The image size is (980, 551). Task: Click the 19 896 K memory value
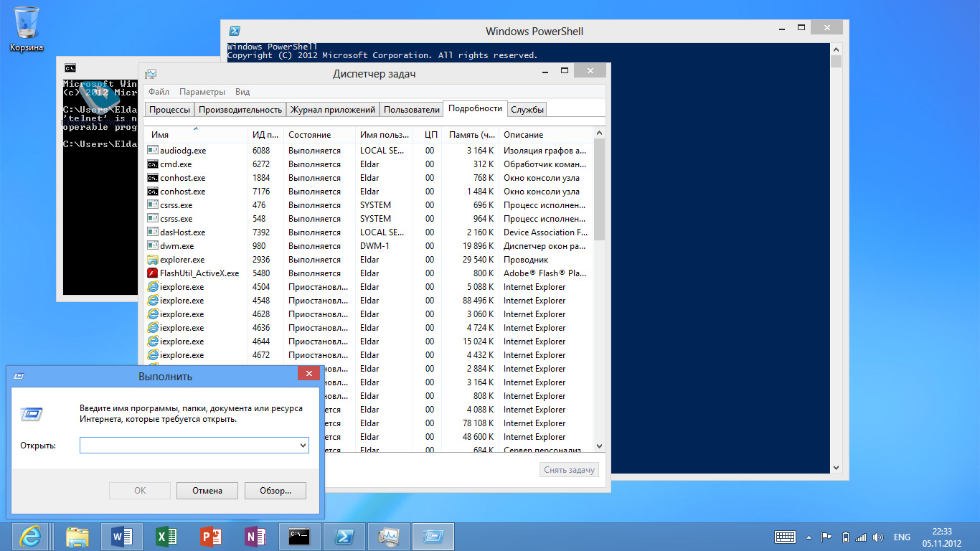[x=478, y=246]
